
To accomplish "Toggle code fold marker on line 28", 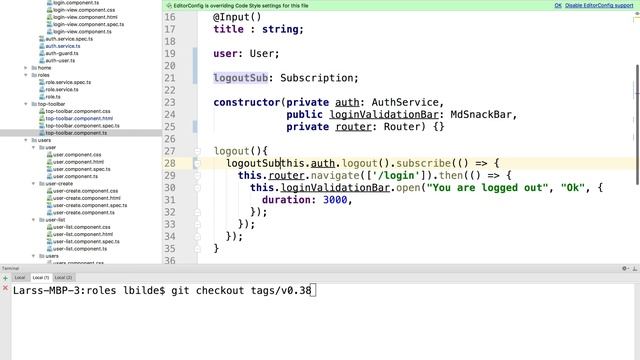I will coord(197,164).
